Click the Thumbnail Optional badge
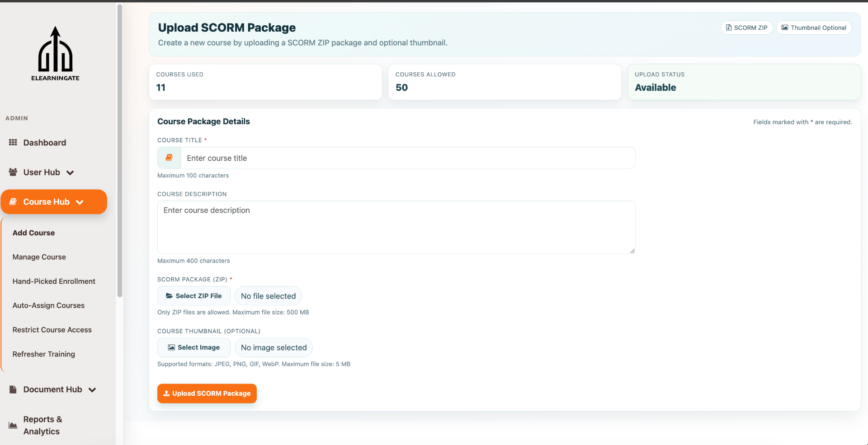Viewport: 868px width, 445px height. coord(814,28)
